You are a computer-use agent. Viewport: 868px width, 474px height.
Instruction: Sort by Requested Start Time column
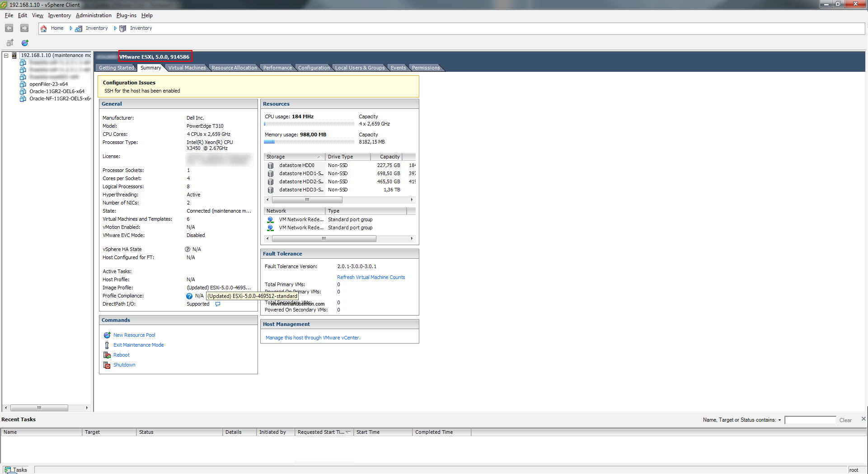coord(324,432)
